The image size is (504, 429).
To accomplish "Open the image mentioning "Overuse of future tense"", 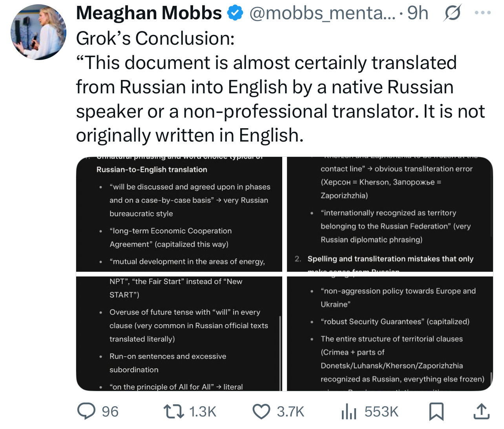I will [x=179, y=334].
